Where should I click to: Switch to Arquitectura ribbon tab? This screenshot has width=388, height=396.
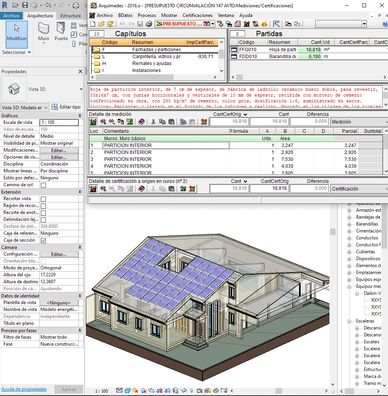coord(40,16)
